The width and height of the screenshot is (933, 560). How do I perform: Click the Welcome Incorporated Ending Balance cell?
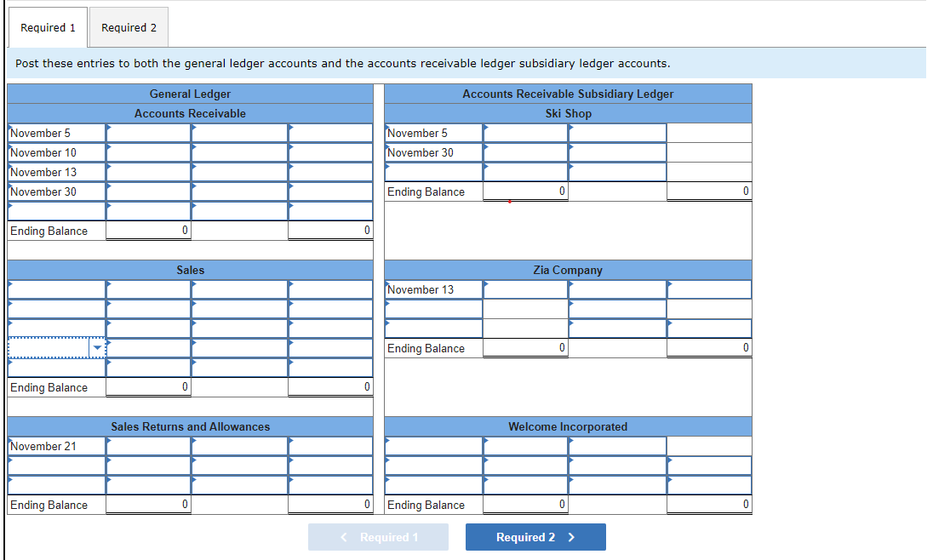click(x=524, y=504)
